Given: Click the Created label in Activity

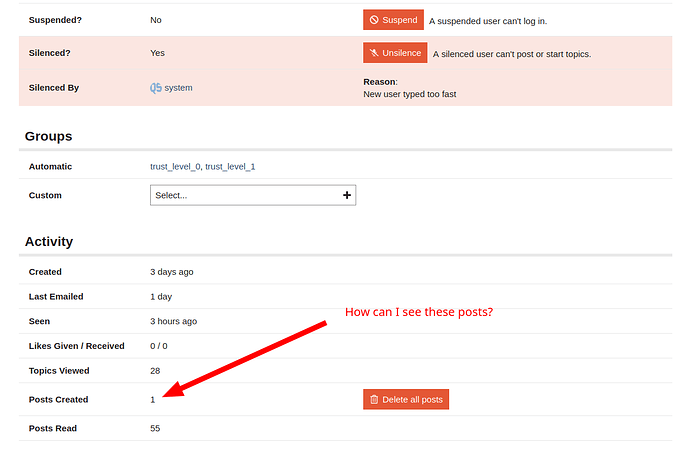Looking at the screenshot, I should click(45, 272).
